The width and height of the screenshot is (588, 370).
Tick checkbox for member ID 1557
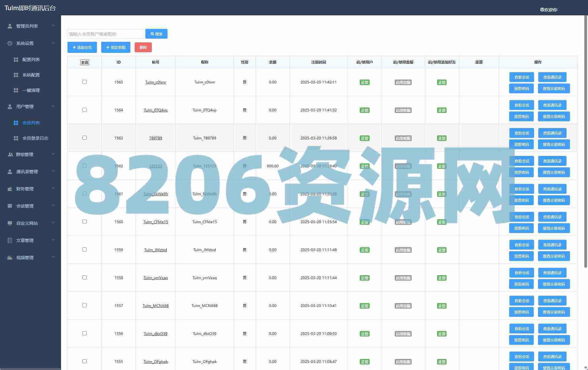pos(84,306)
